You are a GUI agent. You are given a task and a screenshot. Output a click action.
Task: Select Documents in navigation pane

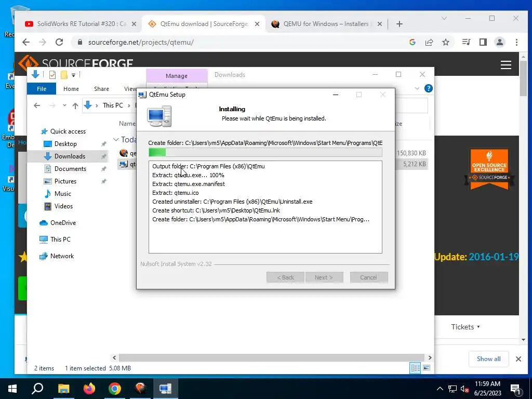70,169
